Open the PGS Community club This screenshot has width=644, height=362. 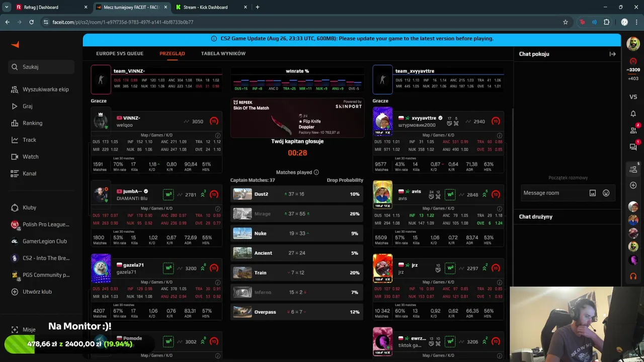41,275
